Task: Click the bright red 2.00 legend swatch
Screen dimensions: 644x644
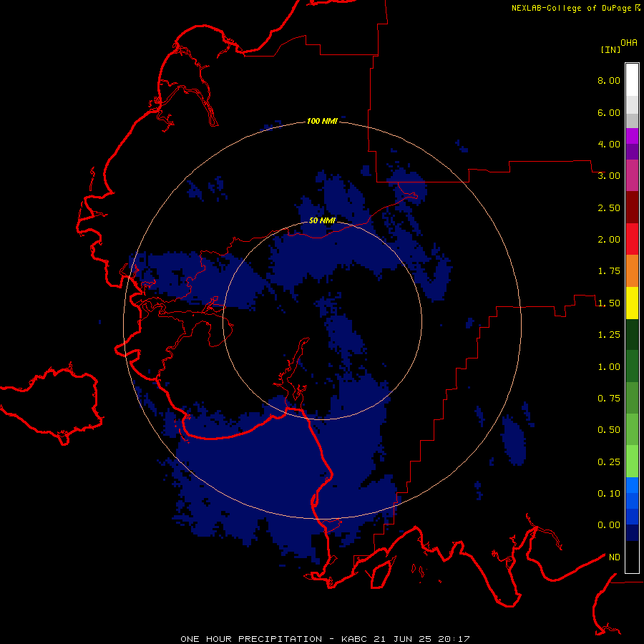Action: coord(632,239)
